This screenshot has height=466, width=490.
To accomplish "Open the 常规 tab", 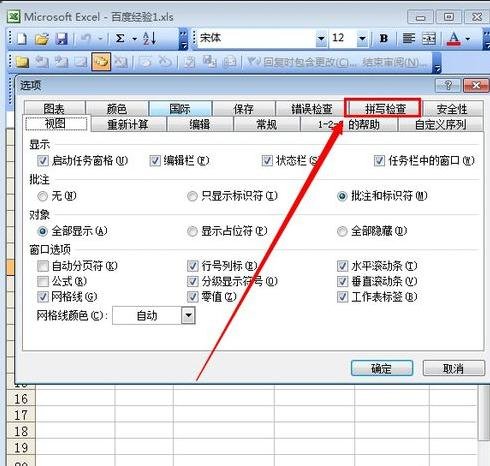I will point(266,125).
